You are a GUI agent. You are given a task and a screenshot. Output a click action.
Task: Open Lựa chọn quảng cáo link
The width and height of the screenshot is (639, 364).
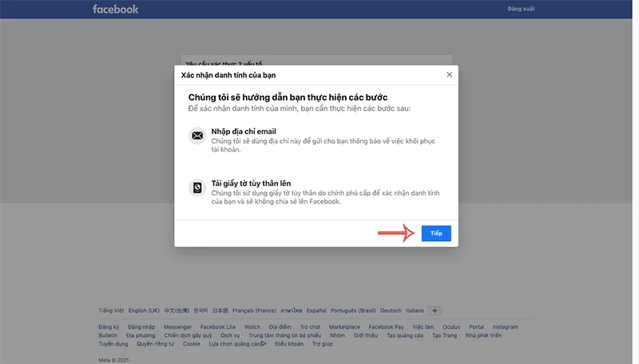tap(237, 344)
